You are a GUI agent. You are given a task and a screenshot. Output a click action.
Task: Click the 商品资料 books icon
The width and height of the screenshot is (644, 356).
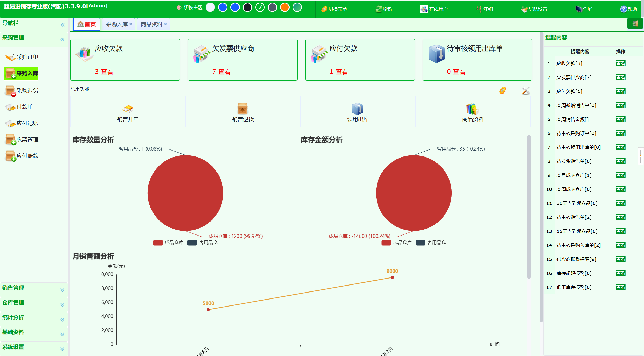point(473,109)
